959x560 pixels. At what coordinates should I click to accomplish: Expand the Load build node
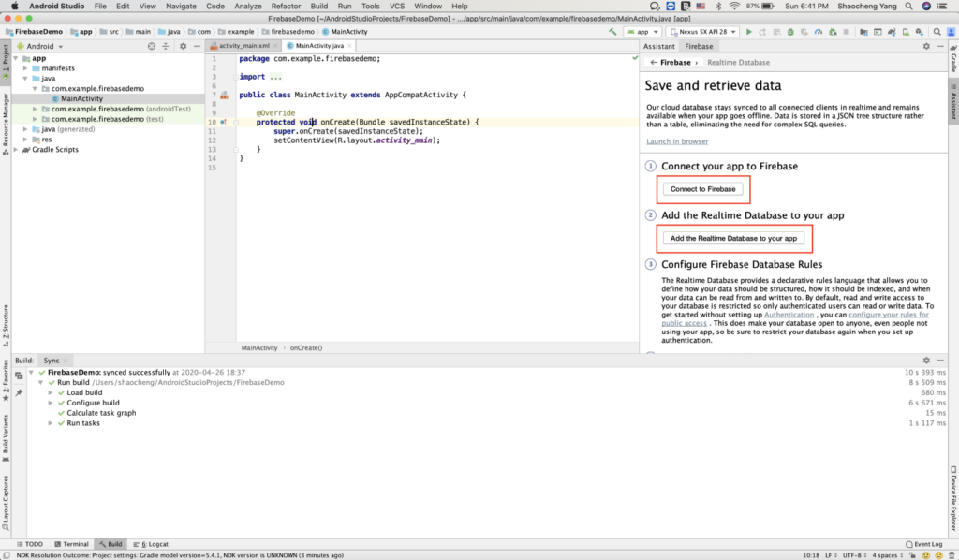(x=51, y=393)
